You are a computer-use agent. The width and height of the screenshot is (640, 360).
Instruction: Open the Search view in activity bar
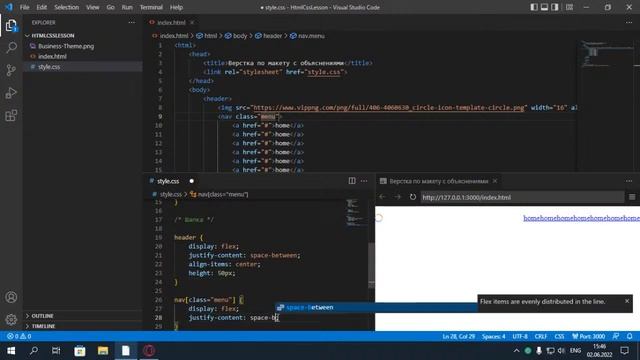tap(11, 48)
